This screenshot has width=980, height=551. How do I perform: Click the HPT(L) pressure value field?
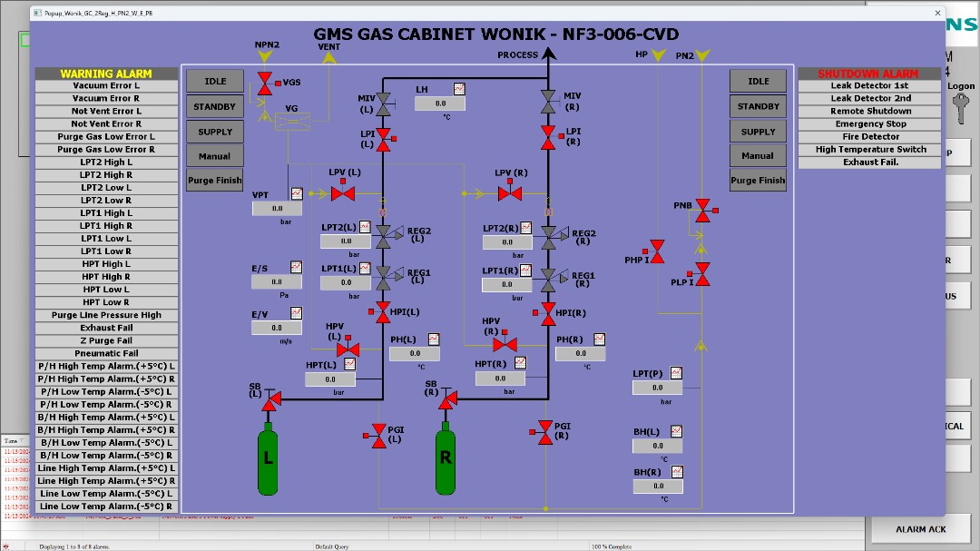click(x=330, y=379)
